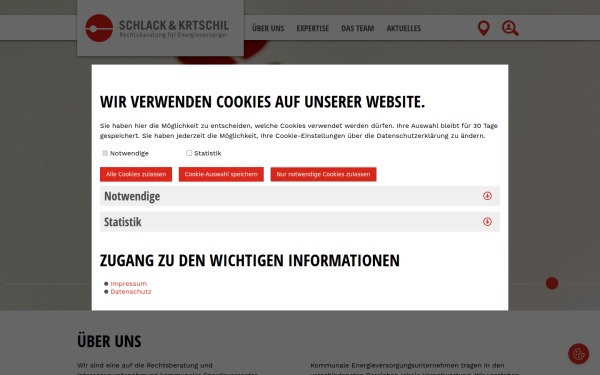
Task: Open the Expertise menu item
Action: click(x=313, y=28)
